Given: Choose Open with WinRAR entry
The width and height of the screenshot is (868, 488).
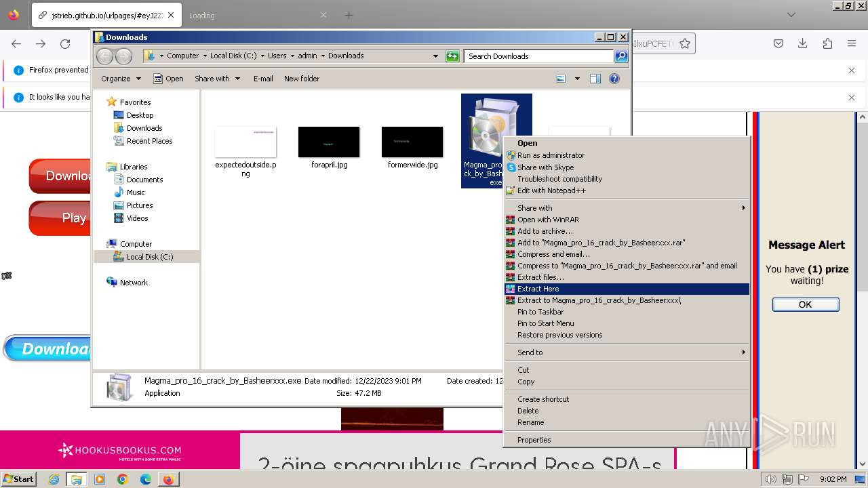Looking at the screenshot, I should point(627,220).
